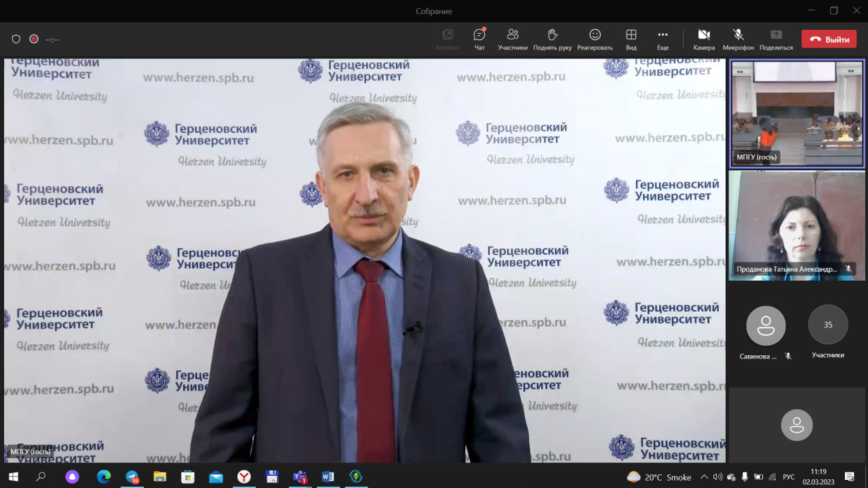This screenshot has height=488, width=868.
Task: Click the 35 Участники overflow button
Action: [828, 325]
